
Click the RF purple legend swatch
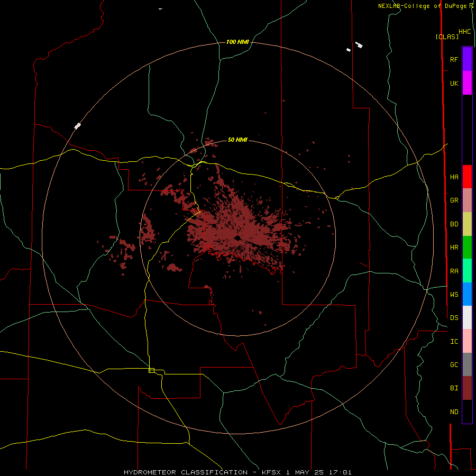467,59
